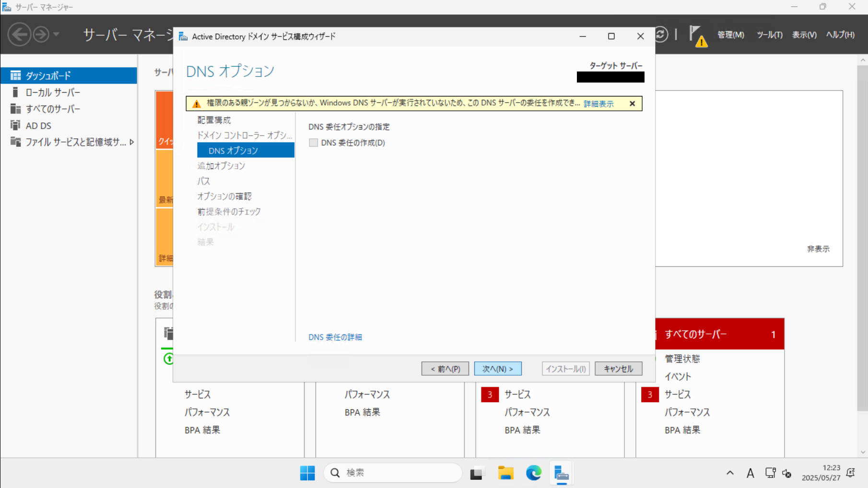Open the clock showing 12:23
868x488 pixels.
[821, 473]
